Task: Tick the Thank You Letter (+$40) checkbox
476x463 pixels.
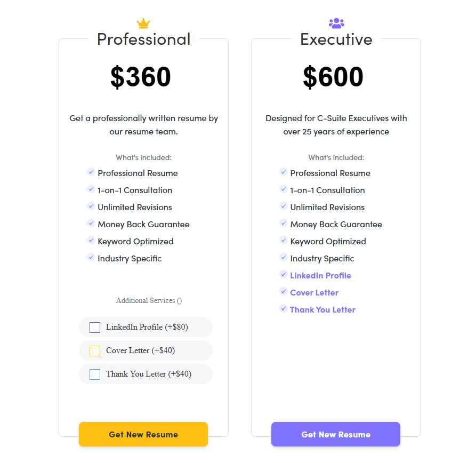Action: pos(95,374)
